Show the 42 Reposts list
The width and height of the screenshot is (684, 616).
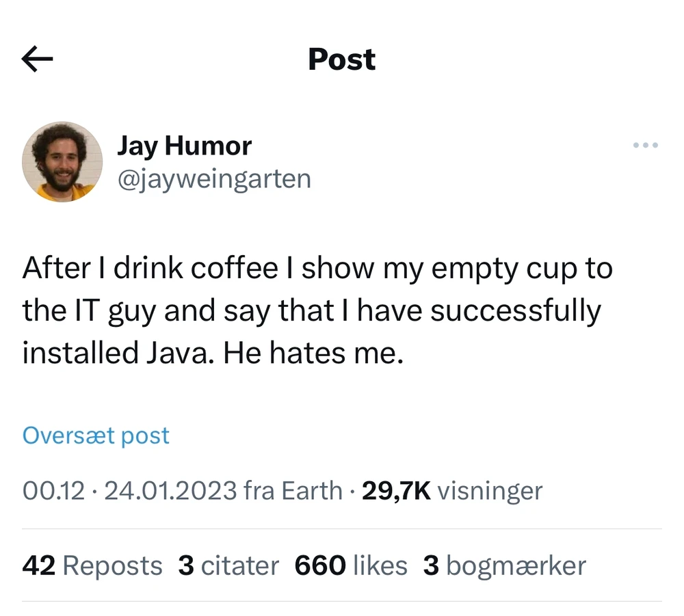[x=92, y=565]
